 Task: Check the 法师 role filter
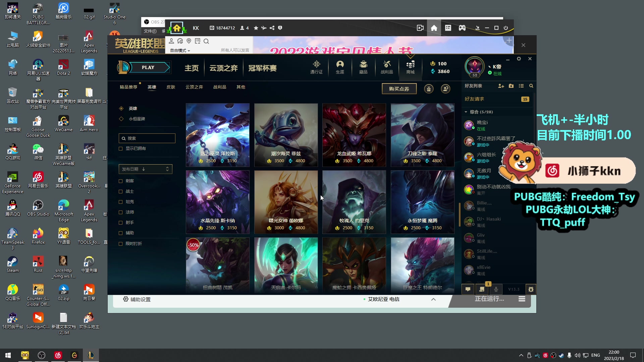tap(121, 212)
